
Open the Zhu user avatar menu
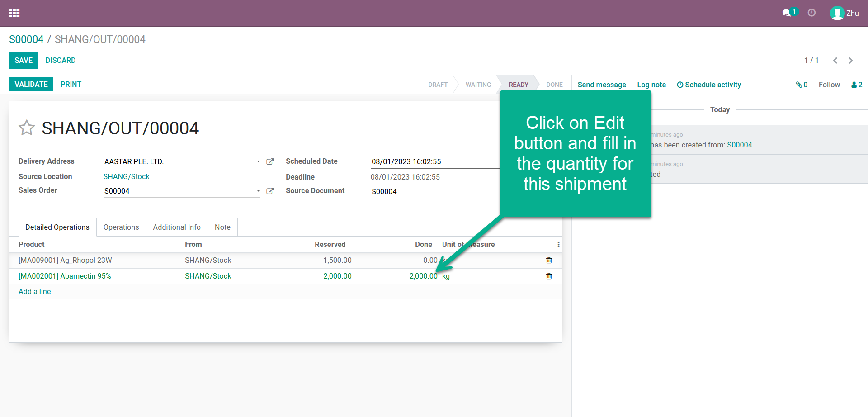(844, 13)
